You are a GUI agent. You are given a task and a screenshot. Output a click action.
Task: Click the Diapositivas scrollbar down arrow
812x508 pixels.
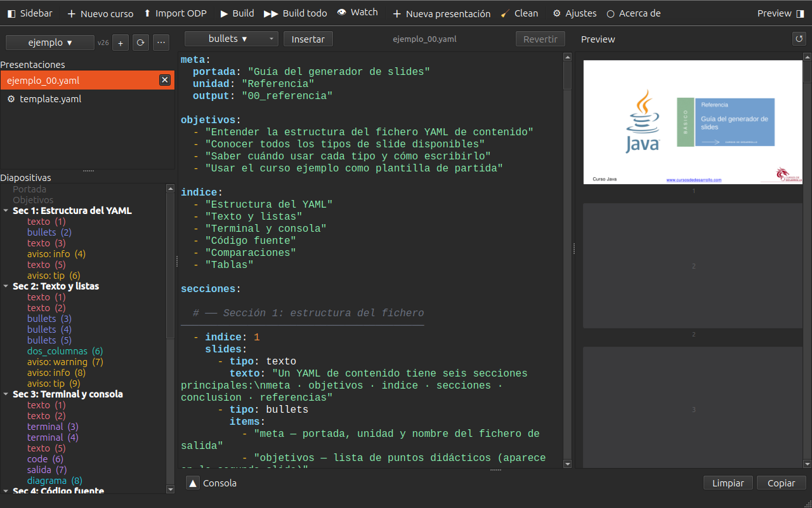tap(170, 490)
